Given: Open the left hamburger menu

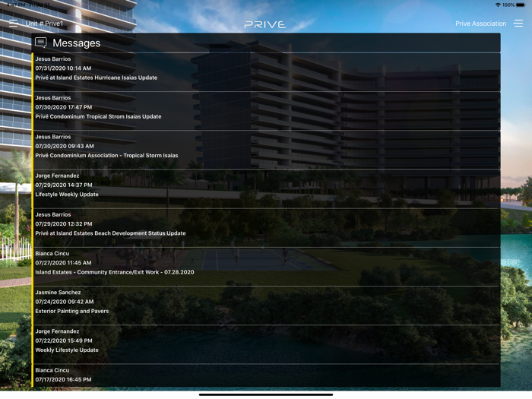Looking at the screenshot, I should click(13, 23).
